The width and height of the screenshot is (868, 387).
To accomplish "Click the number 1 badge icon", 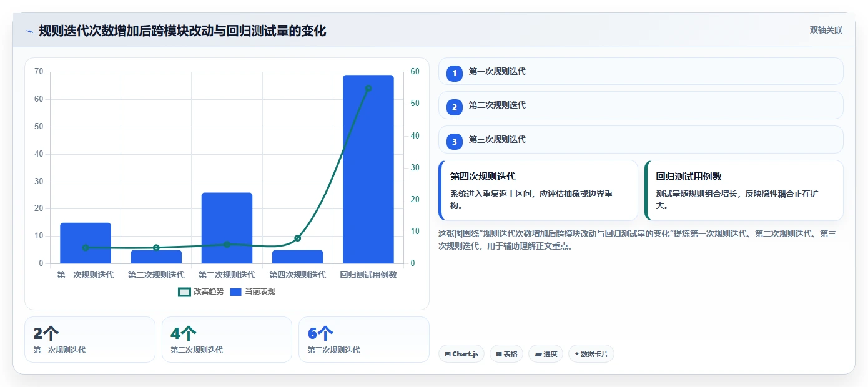I will coord(455,73).
